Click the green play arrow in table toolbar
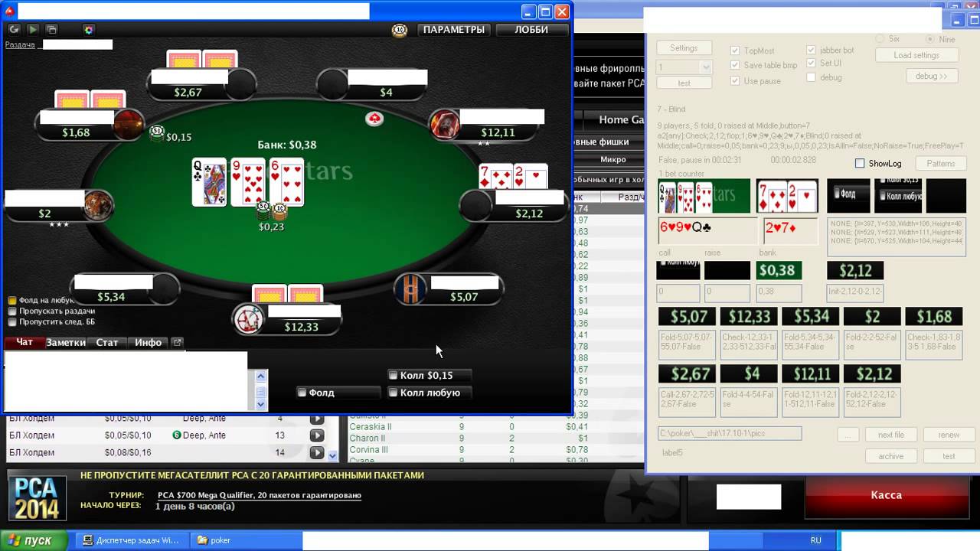Image resolution: width=980 pixels, height=551 pixels. click(x=33, y=30)
